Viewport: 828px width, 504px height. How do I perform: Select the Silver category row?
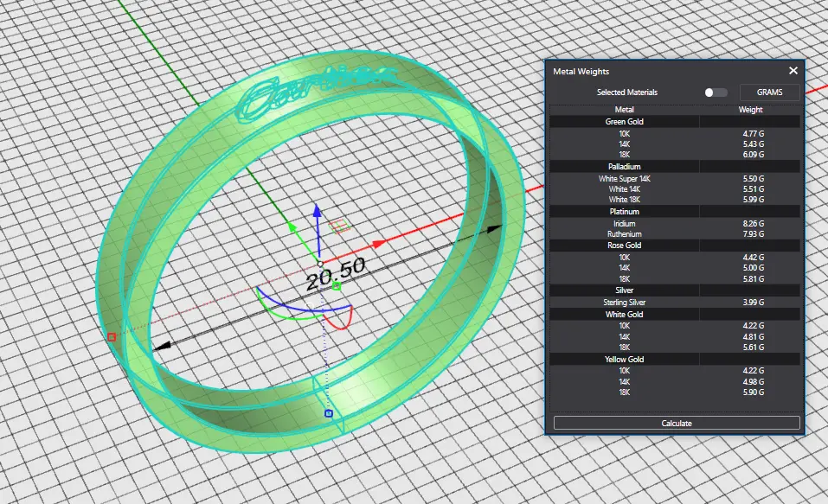click(x=674, y=290)
